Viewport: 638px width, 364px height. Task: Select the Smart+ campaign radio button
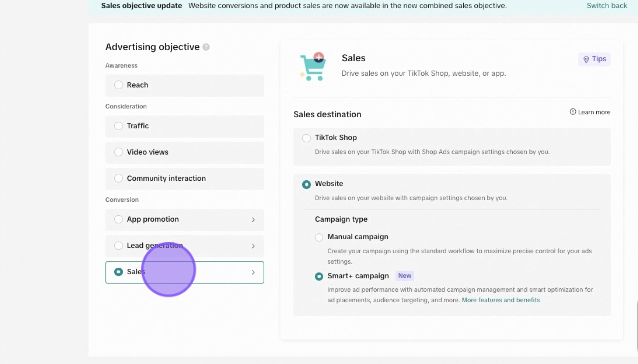coord(319,277)
